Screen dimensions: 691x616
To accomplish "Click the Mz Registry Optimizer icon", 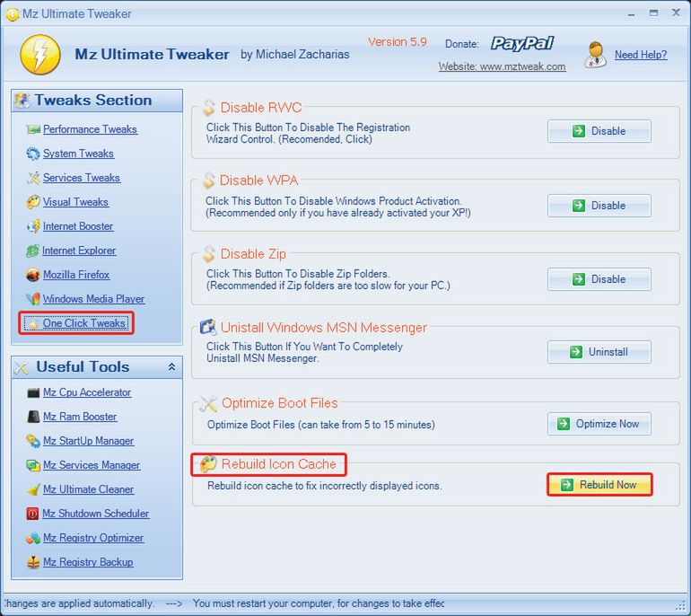I will click(x=33, y=538).
